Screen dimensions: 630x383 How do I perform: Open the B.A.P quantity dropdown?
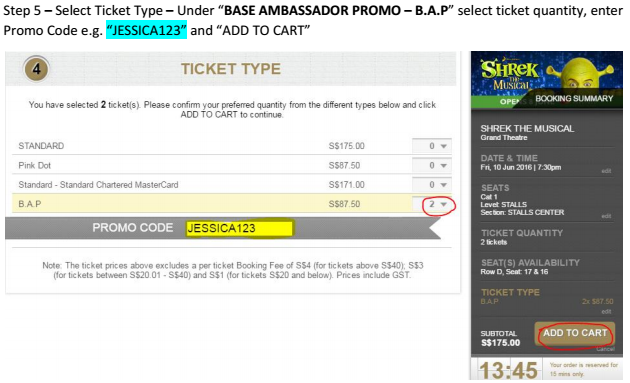click(432, 204)
